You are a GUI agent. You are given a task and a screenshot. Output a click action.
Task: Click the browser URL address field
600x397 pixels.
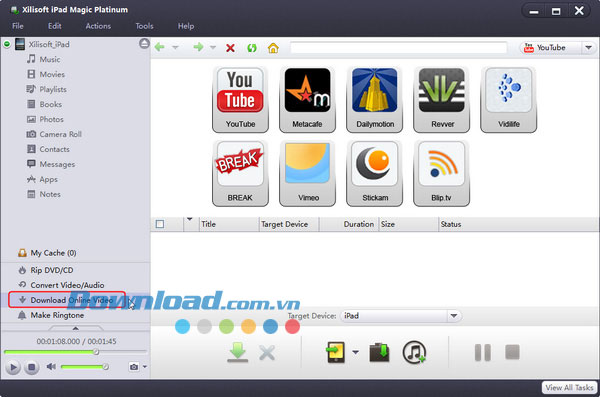pyautogui.click(x=398, y=48)
